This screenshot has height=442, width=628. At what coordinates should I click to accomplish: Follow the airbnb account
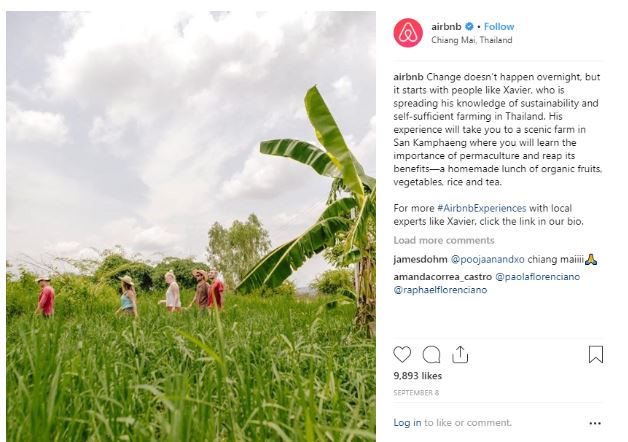coord(499,26)
